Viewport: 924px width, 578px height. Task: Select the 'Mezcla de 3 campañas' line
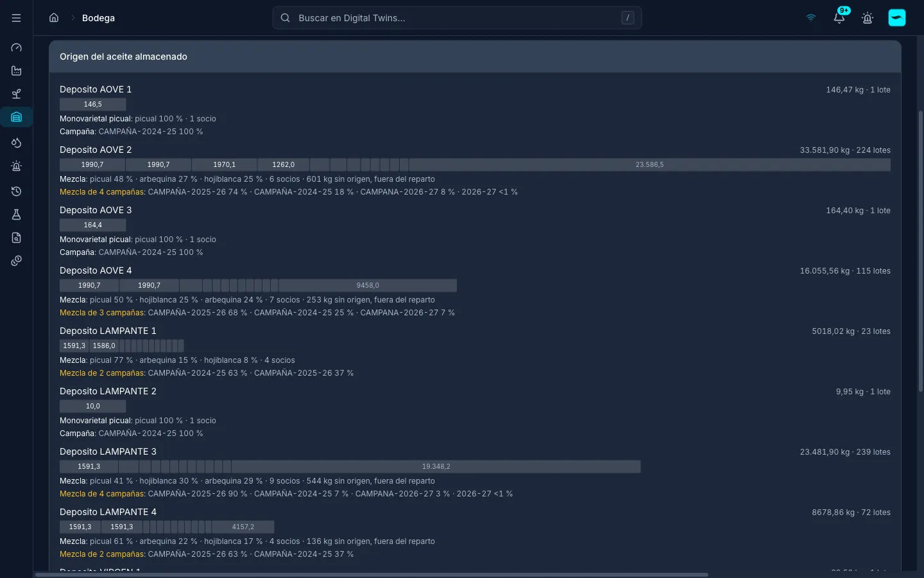257,313
